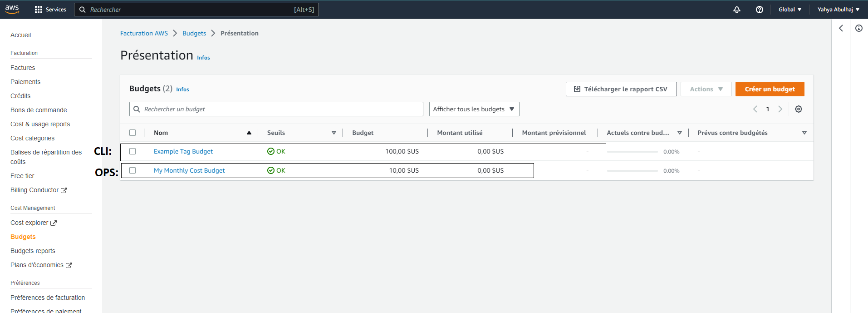The image size is (868, 313).
Task: Open the Afficher tous les budgets filter
Action: pos(474,109)
